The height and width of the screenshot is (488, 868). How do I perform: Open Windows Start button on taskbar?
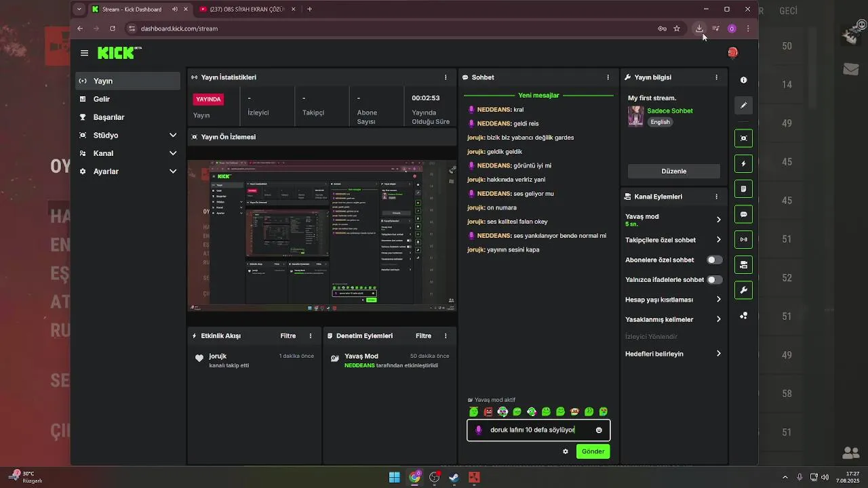click(x=394, y=477)
